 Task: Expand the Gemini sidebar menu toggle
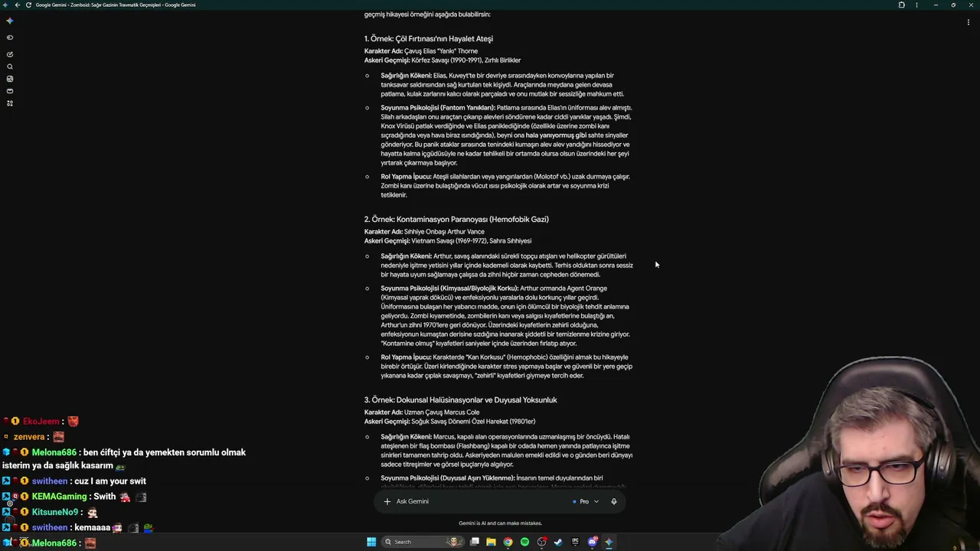[x=9, y=37]
